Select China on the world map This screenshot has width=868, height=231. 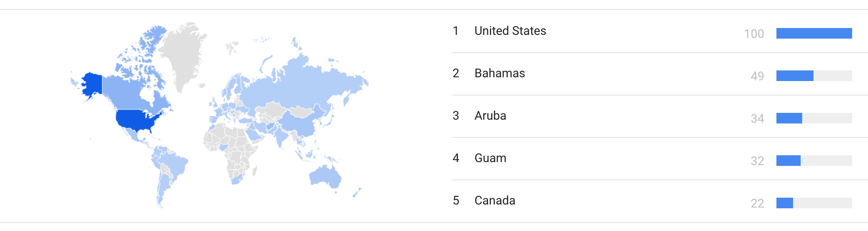coord(299,121)
